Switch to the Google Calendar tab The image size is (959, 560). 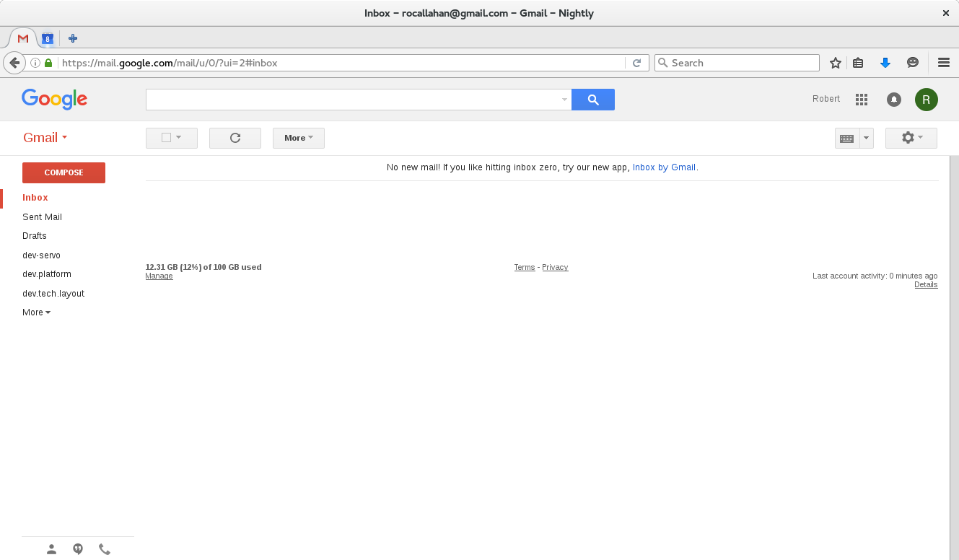tap(48, 38)
